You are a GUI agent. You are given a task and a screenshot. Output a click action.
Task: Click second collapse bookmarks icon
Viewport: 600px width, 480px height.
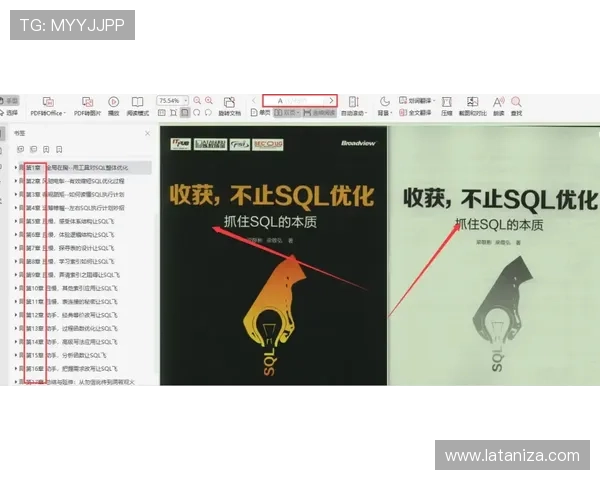tap(34, 149)
